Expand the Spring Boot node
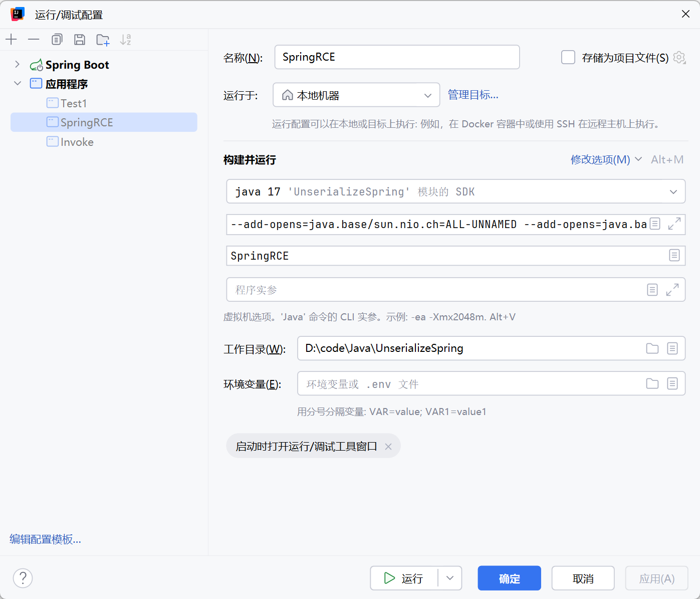Image resolution: width=700 pixels, height=599 pixels. (x=18, y=64)
